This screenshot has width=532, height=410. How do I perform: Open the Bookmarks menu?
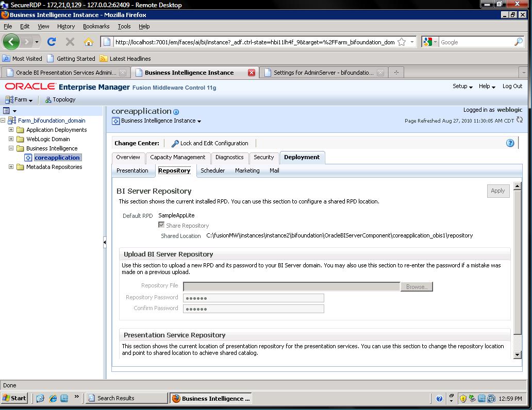(96, 26)
